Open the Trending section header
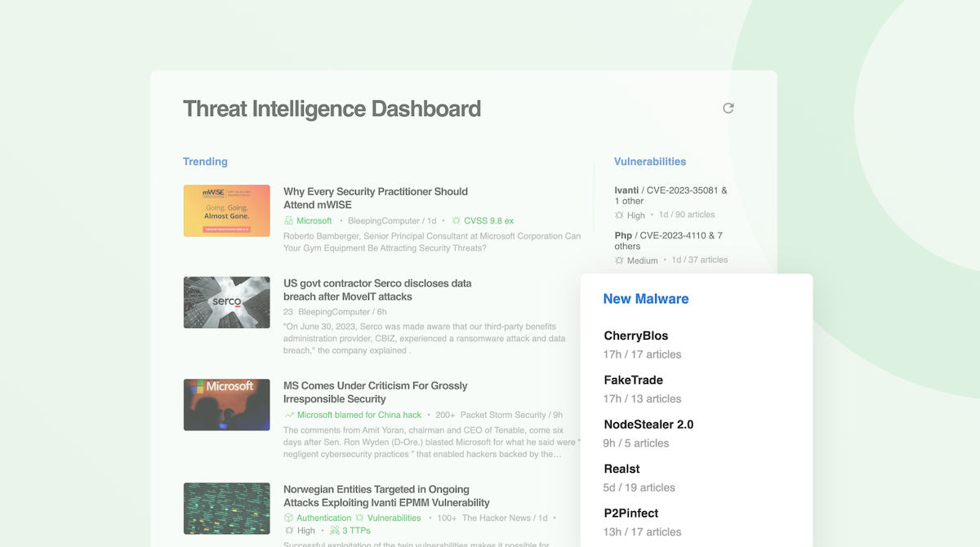 tap(205, 161)
